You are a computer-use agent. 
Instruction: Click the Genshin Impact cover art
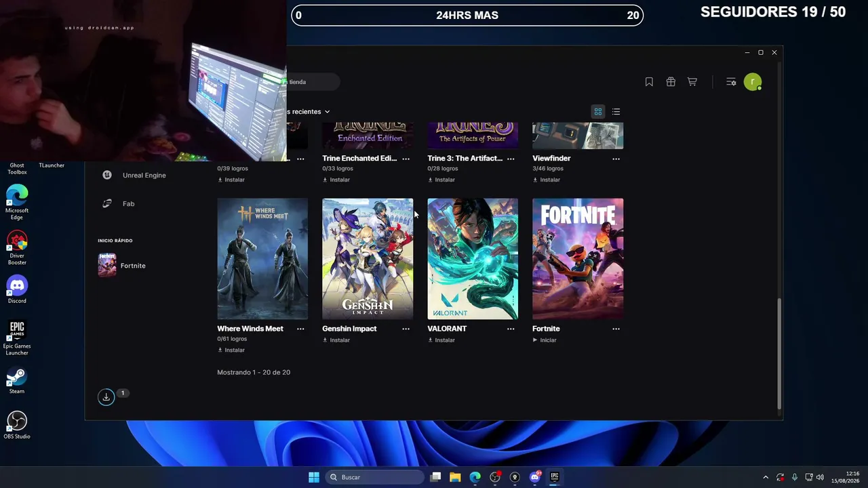pos(368,259)
